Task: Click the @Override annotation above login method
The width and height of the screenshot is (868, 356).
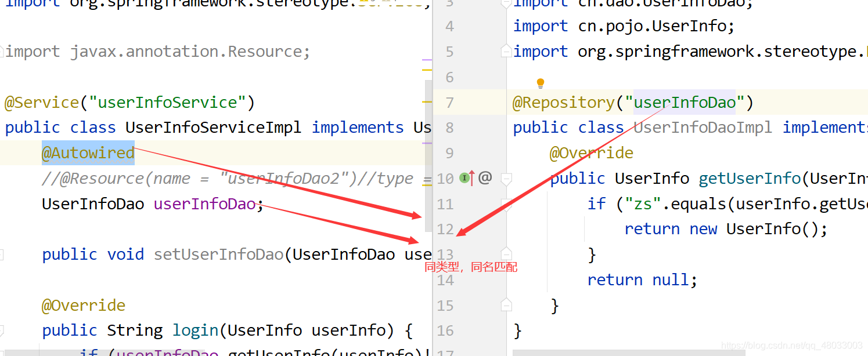Action: [x=84, y=306]
